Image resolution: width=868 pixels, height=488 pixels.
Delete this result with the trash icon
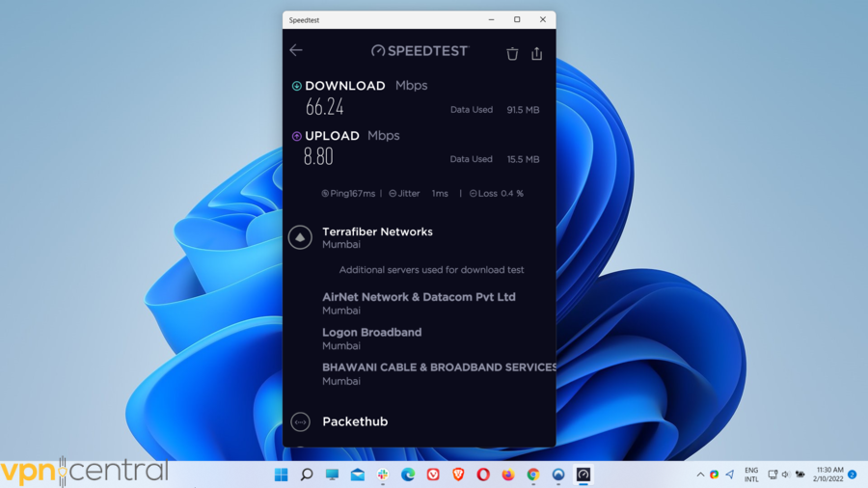click(512, 54)
